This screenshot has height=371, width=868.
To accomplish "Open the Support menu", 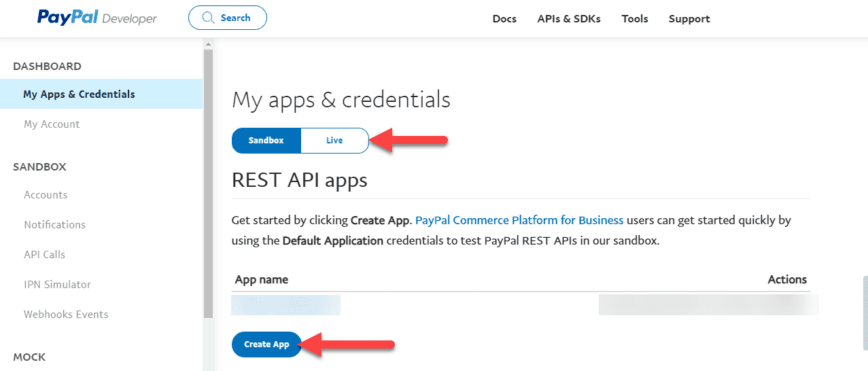I will 689,19.
